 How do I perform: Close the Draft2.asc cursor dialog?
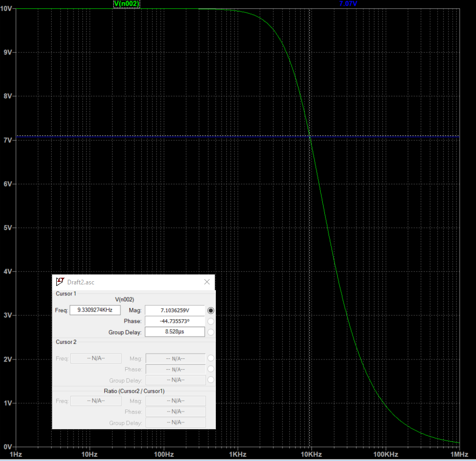[207, 282]
